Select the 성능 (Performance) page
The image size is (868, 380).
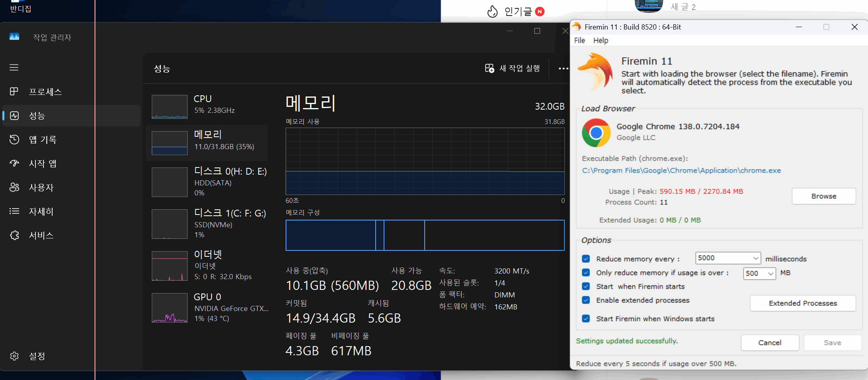click(x=72, y=116)
